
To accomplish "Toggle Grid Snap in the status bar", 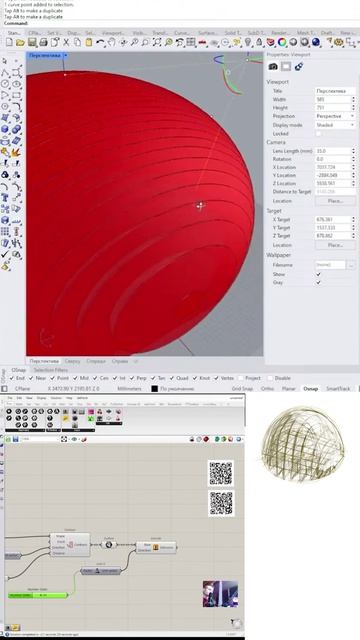I will (x=242, y=389).
